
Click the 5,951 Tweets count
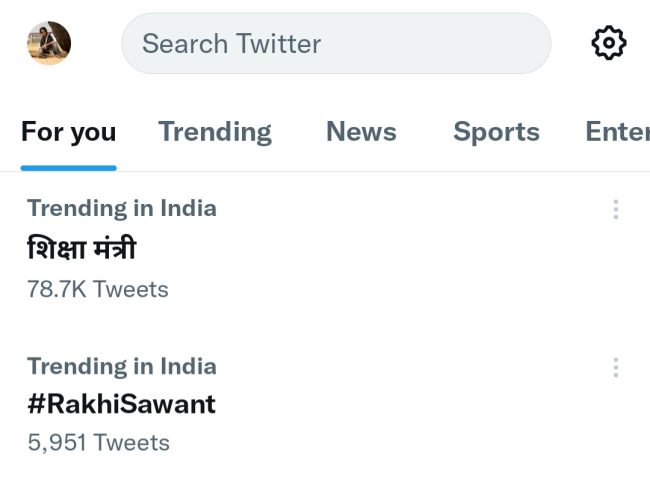(98, 442)
